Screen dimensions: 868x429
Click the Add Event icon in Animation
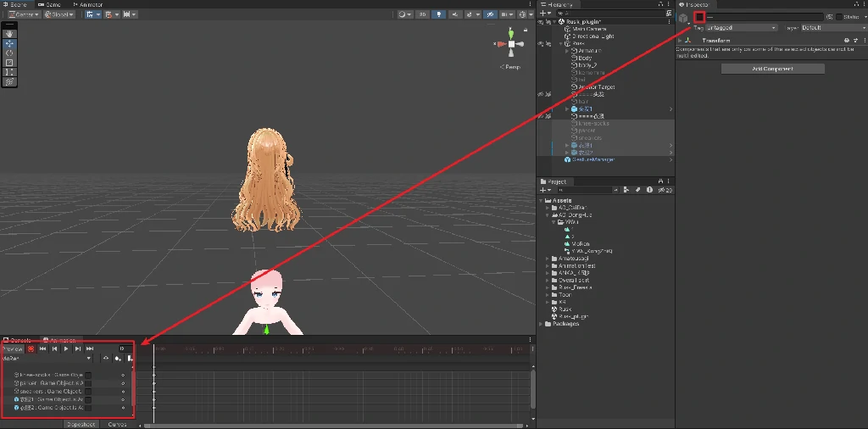point(130,359)
